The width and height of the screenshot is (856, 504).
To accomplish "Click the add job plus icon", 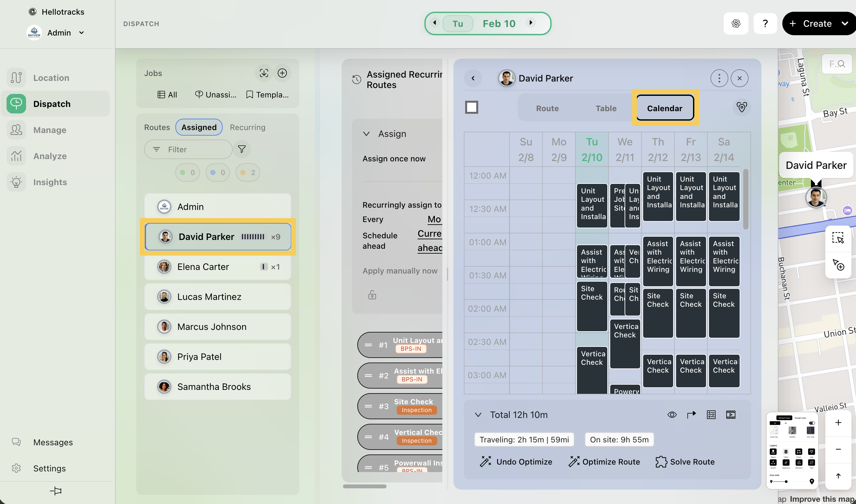I will tap(282, 73).
